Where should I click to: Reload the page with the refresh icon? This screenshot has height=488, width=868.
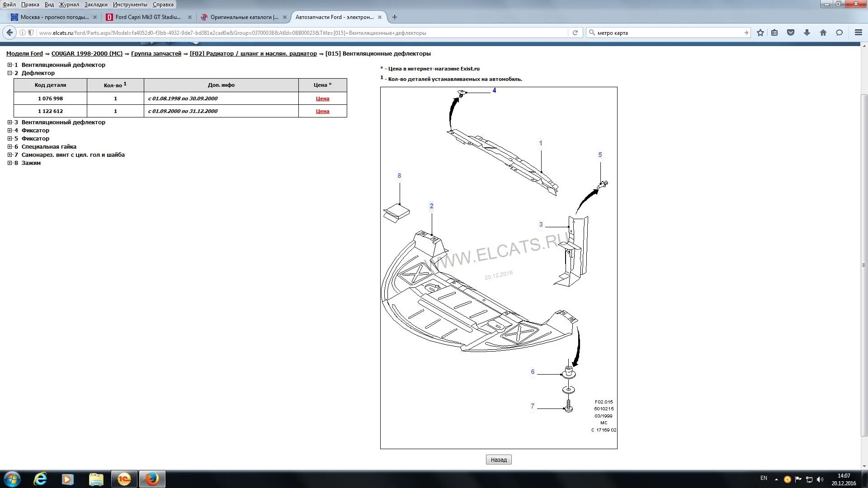[575, 33]
